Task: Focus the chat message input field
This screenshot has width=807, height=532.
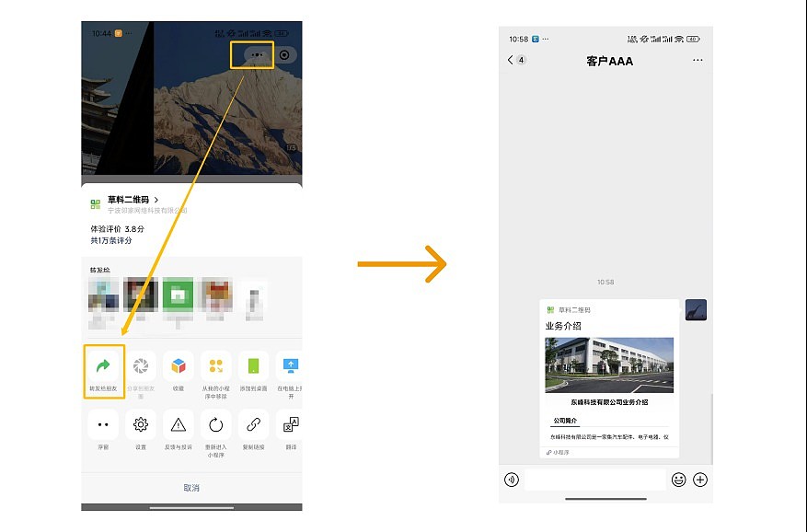Action: [x=595, y=480]
